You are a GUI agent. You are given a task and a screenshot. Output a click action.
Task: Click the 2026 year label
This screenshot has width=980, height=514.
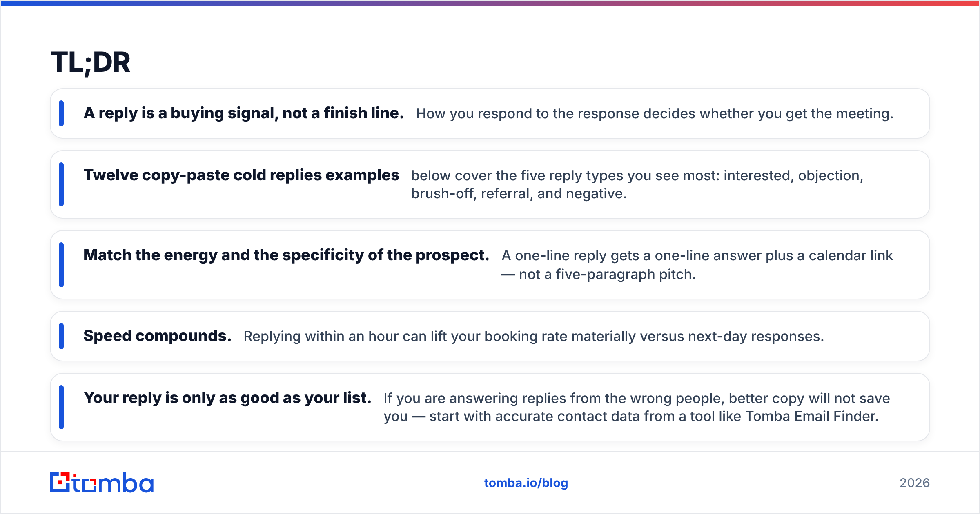pos(915,483)
